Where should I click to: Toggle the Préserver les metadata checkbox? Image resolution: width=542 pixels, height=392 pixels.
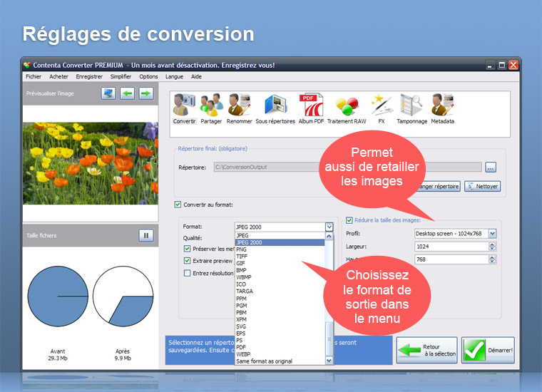click(187, 249)
